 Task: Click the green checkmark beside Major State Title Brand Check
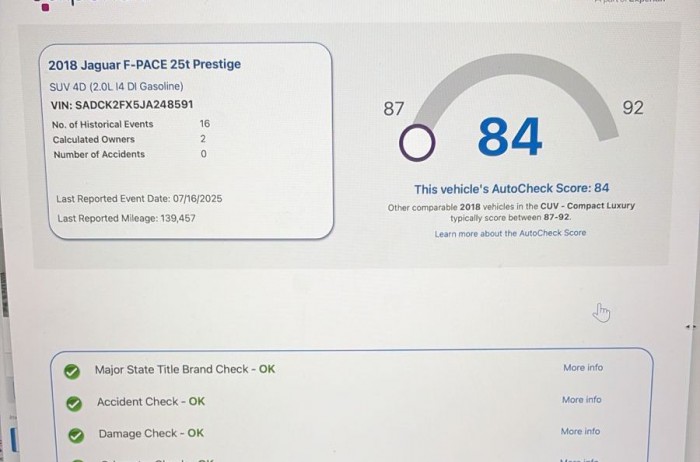coord(71,370)
